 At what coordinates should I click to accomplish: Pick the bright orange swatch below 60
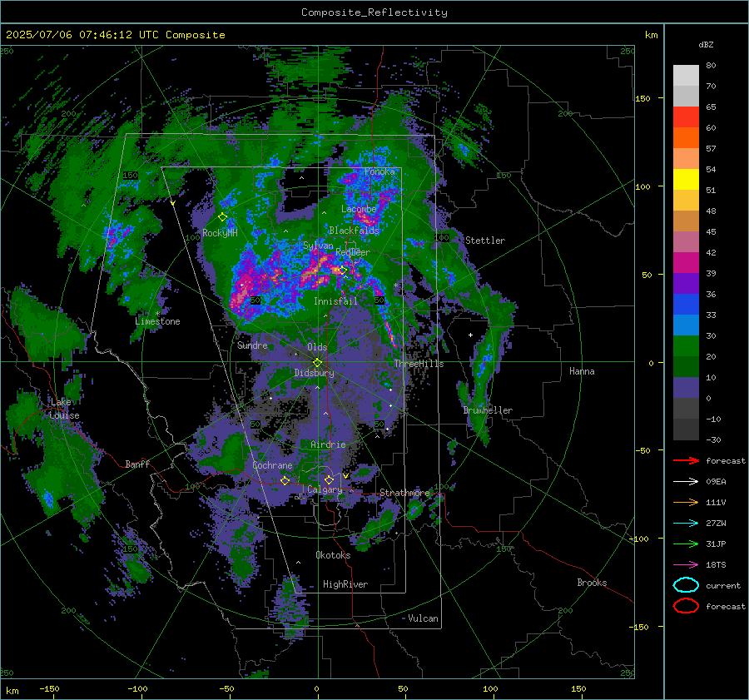(686, 138)
